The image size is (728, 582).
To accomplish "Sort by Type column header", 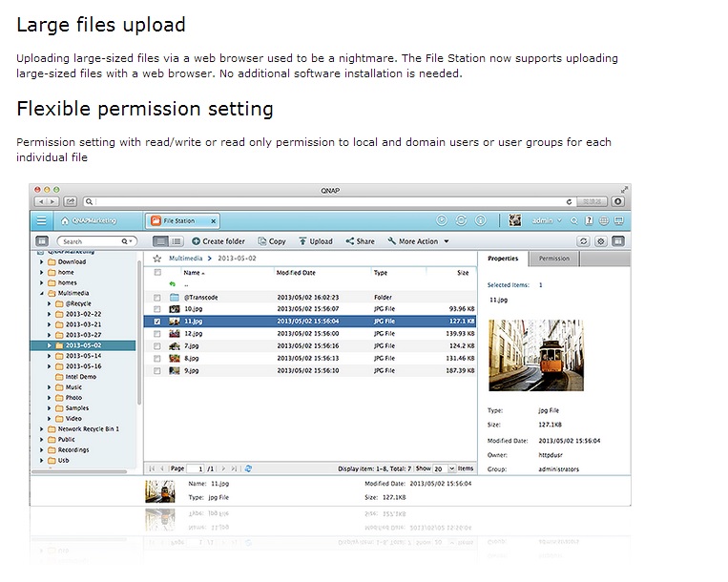I will pos(381,273).
